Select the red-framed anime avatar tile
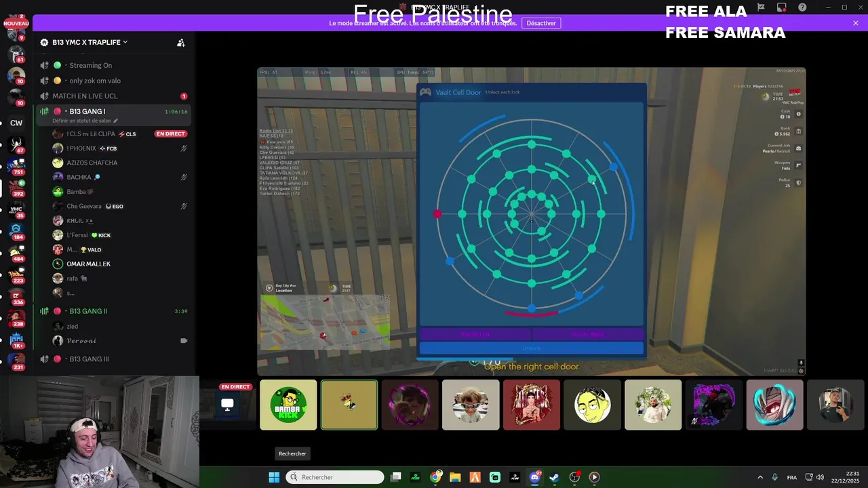This screenshot has width=868, height=488. click(x=532, y=405)
